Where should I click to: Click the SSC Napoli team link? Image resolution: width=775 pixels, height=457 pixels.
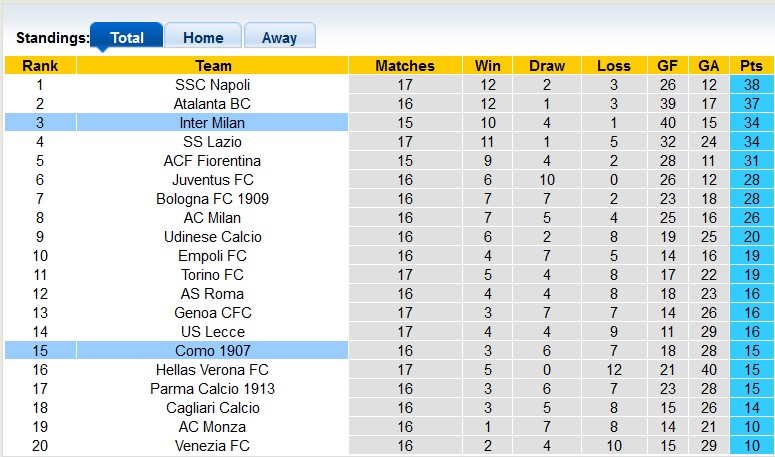point(213,85)
